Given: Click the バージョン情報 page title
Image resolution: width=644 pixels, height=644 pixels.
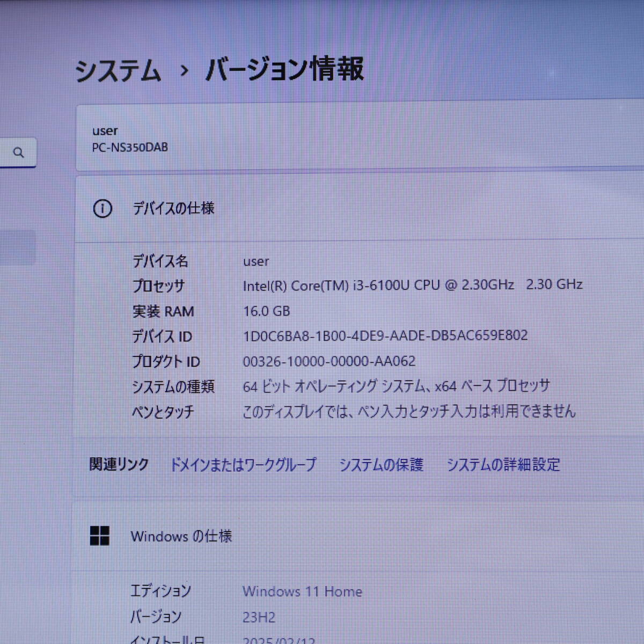Looking at the screenshot, I should 284,70.
